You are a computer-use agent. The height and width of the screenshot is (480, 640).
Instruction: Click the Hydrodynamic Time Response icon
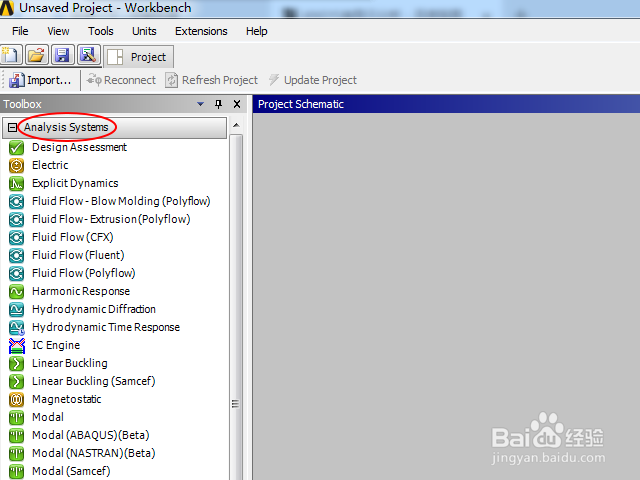(16, 327)
